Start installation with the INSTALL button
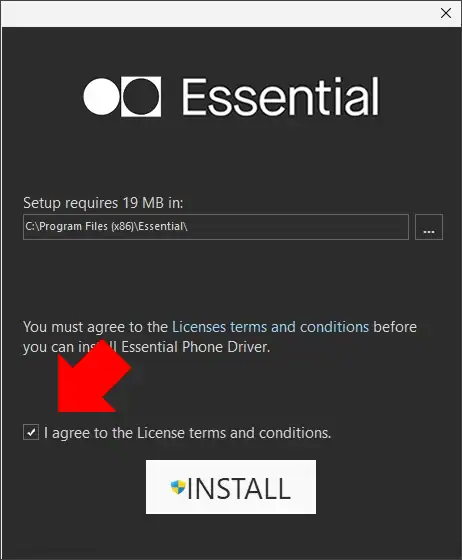The height and width of the screenshot is (560, 462). click(x=231, y=487)
